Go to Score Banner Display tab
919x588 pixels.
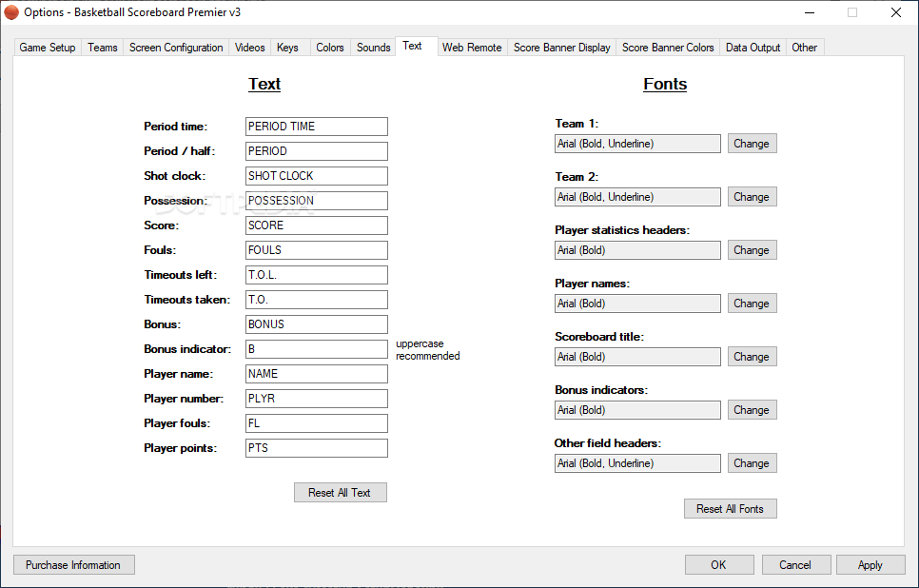(562, 48)
